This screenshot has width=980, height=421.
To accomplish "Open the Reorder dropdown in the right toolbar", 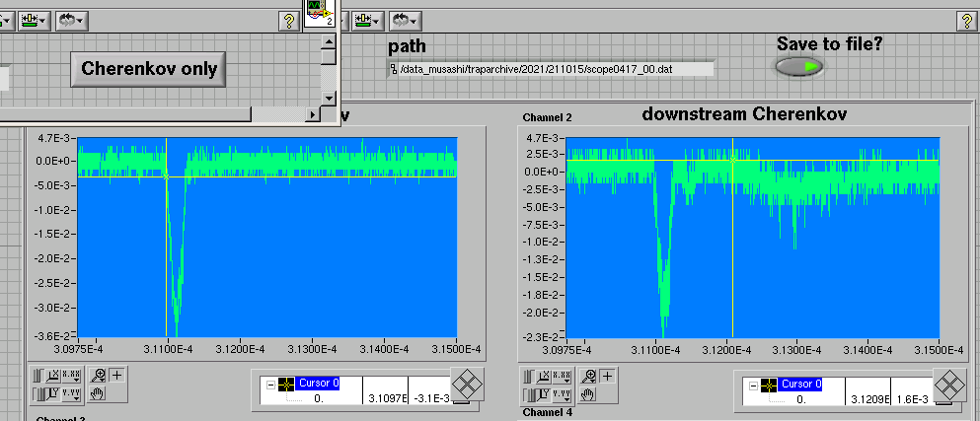I will click(x=404, y=20).
